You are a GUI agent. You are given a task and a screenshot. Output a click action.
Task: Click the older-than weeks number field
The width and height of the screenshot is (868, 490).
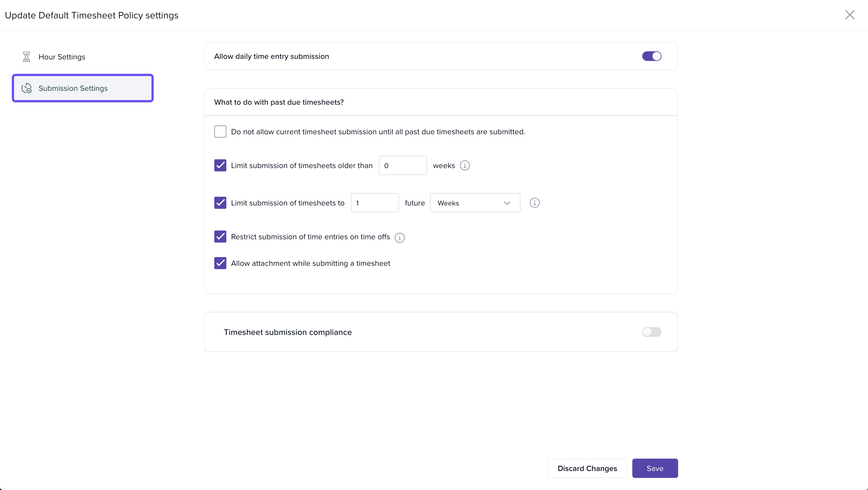[403, 166]
